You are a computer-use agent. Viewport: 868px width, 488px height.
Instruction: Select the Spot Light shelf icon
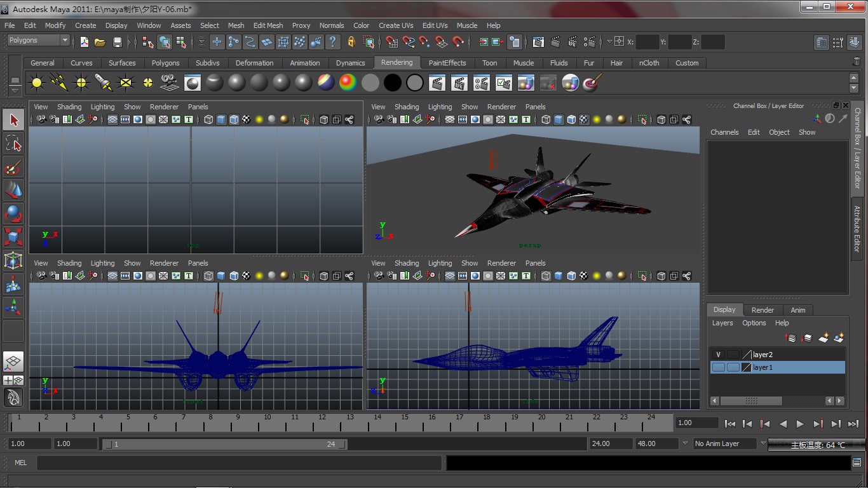[103, 83]
